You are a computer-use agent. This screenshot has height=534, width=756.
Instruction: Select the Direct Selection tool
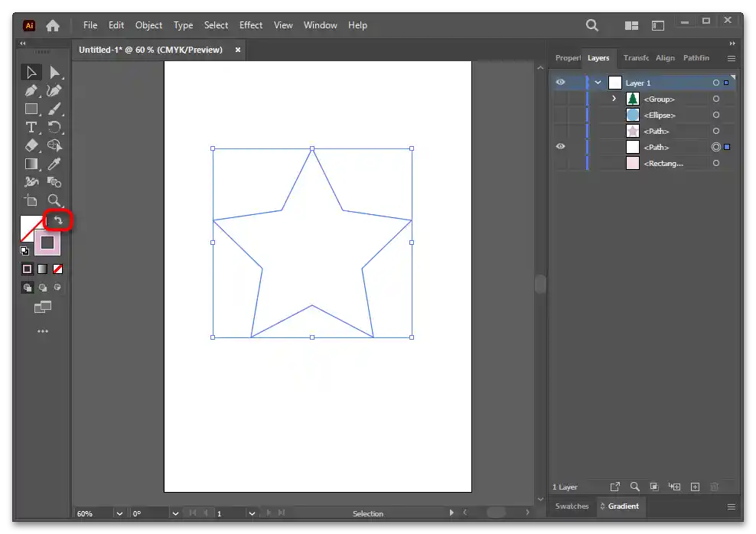point(54,72)
